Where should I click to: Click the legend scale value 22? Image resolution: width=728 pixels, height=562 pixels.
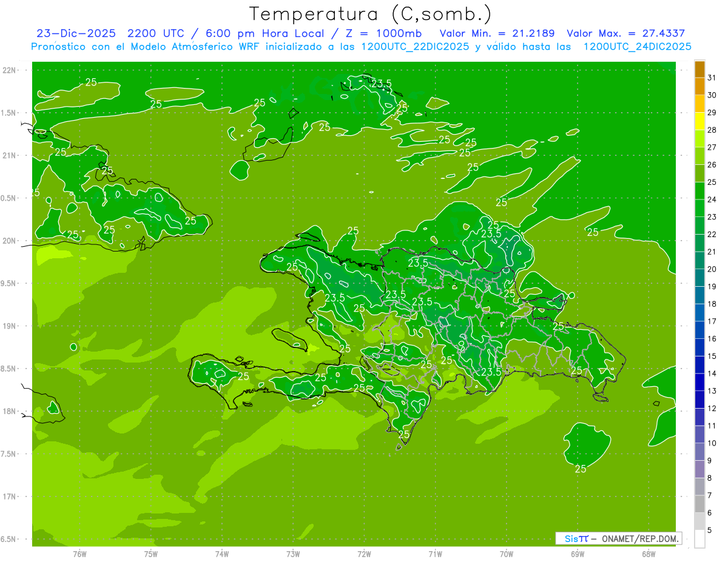[712, 235]
